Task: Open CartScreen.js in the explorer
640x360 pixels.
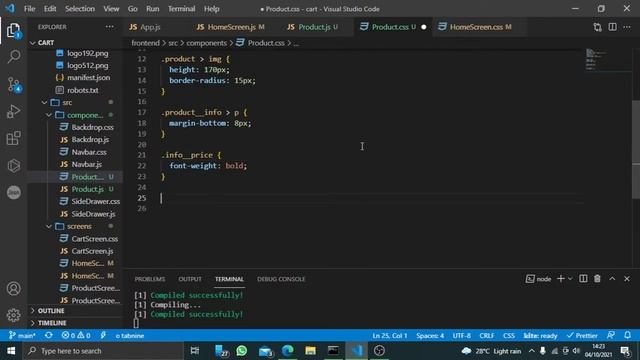Action: pyautogui.click(x=92, y=251)
